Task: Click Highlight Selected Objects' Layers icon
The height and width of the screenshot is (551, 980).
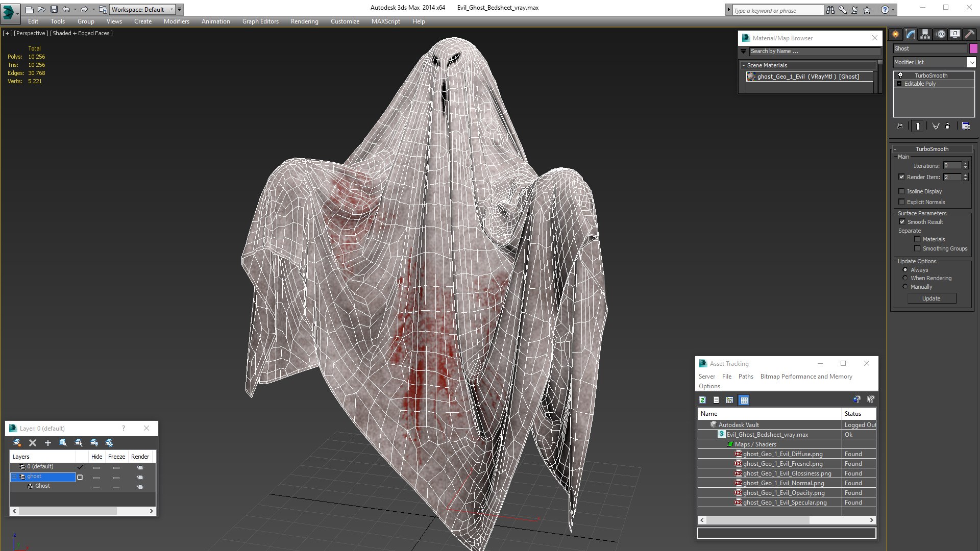Action: [79, 443]
